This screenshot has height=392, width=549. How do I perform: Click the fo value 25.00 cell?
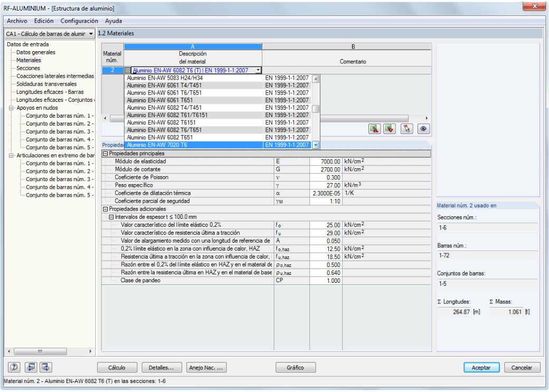click(326, 225)
